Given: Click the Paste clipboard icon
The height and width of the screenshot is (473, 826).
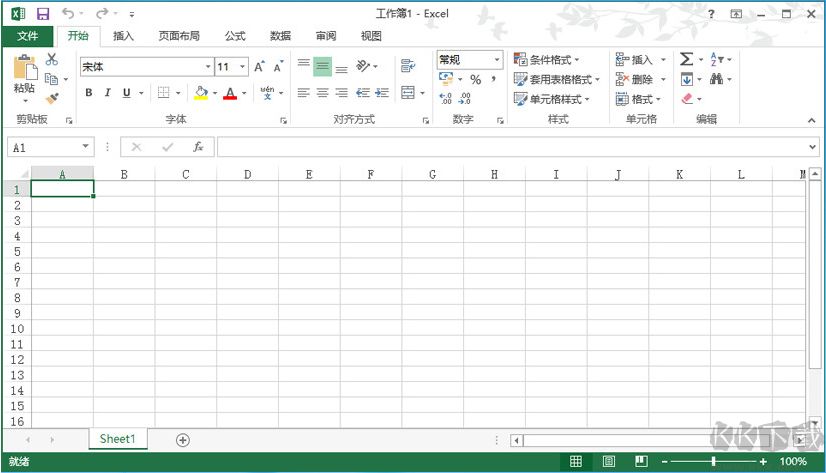Looking at the screenshot, I should click(25, 68).
